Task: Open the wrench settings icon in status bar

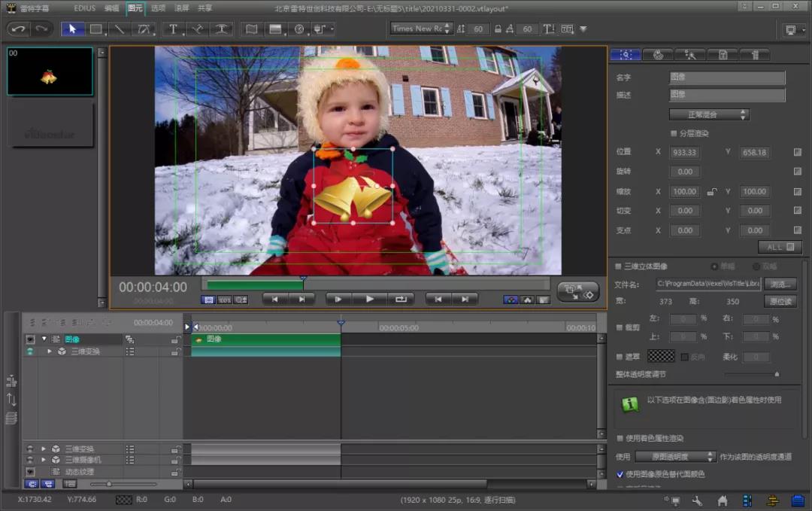Action: pos(698,500)
